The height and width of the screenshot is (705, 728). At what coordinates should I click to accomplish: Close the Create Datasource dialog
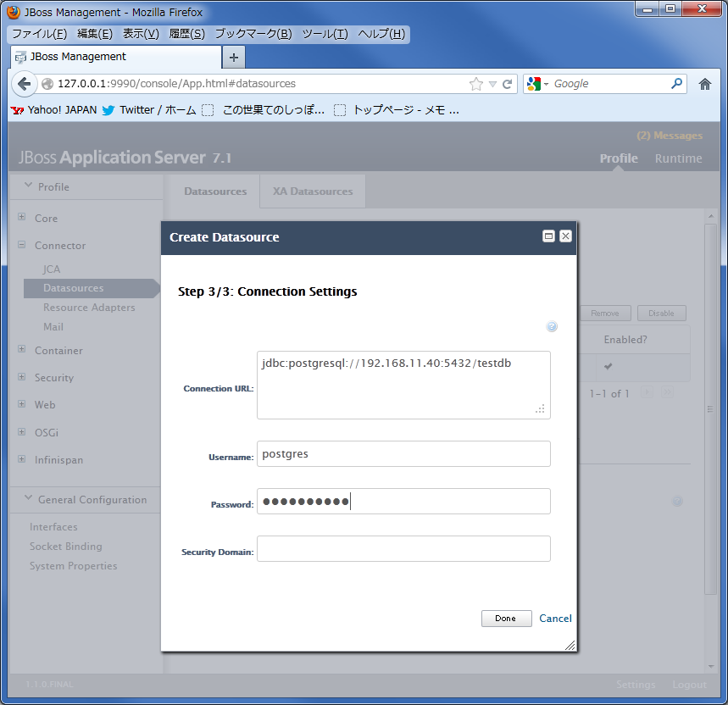pos(565,236)
